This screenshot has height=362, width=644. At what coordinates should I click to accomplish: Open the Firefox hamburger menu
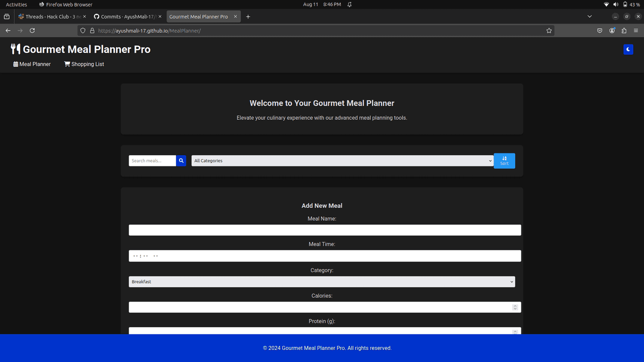tap(636, 31)
